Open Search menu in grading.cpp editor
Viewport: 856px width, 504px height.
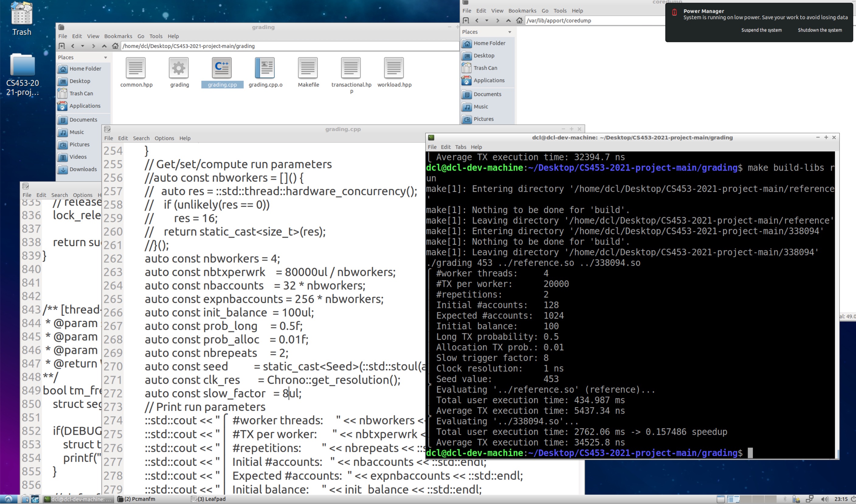(141, 138)
